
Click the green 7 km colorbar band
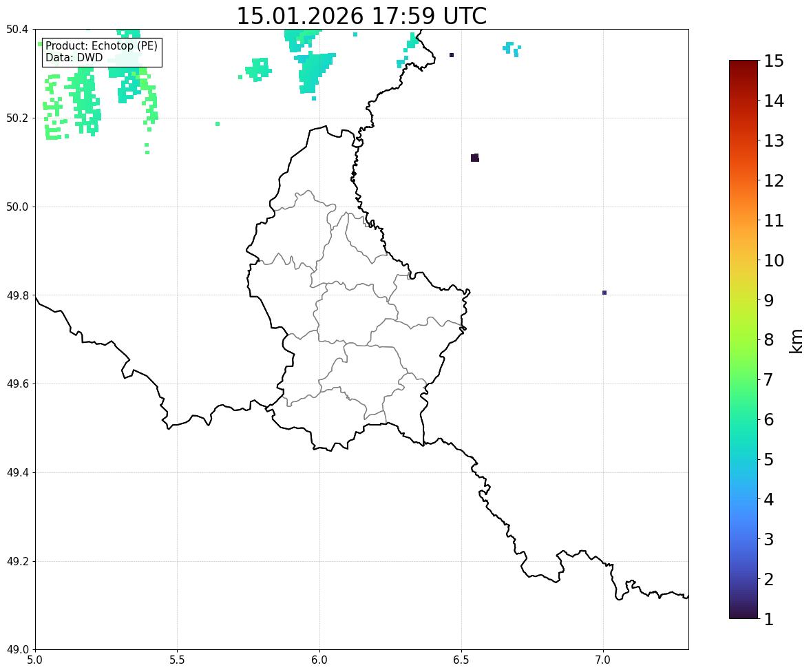744,379
